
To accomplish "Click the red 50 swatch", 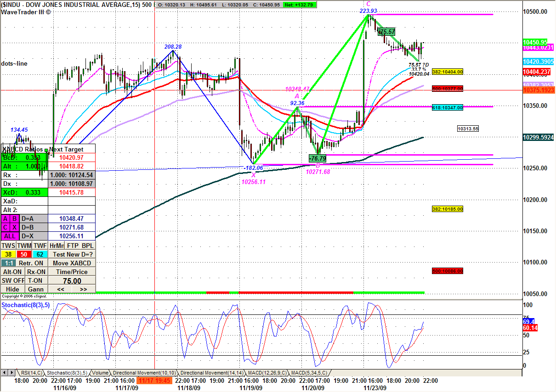I will pos(24,254).
